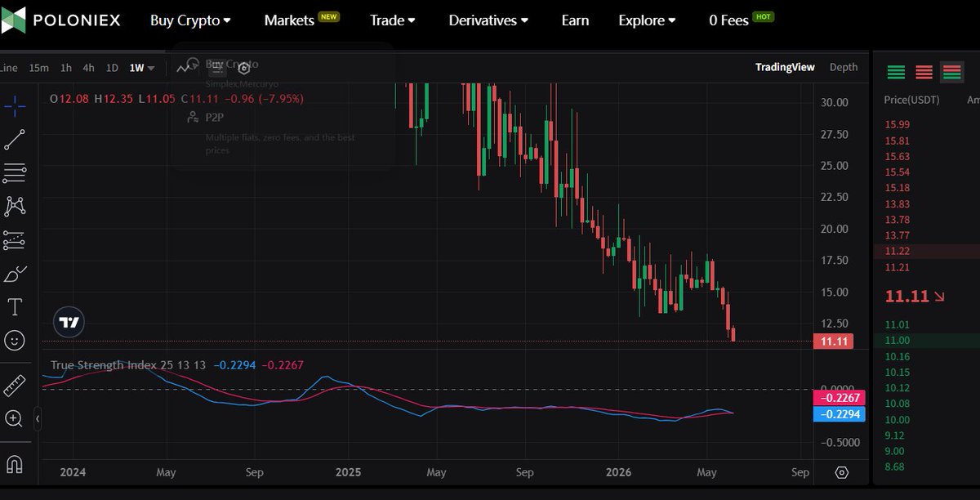This screenshot has height=500, width=980.
Task: Click sell order price 13.83
Action: pyautogui.click(x=897, y=203)
